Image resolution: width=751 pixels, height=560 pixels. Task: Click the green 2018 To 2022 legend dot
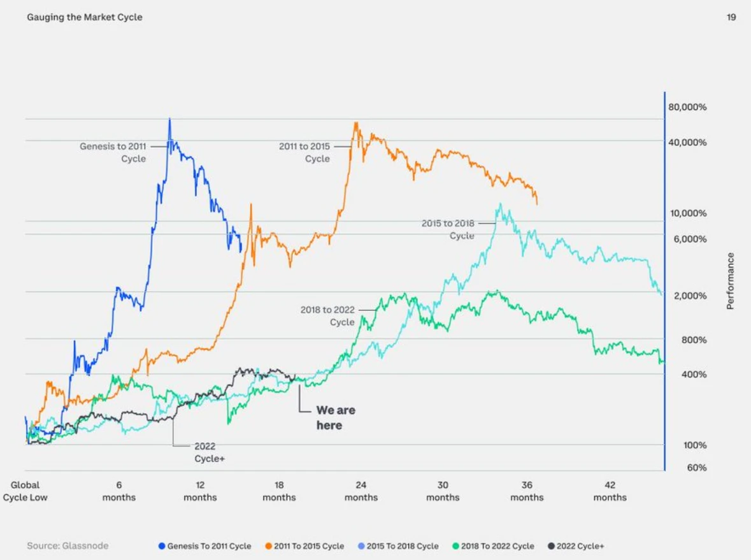pyautogui.click(x=456, y=546)
